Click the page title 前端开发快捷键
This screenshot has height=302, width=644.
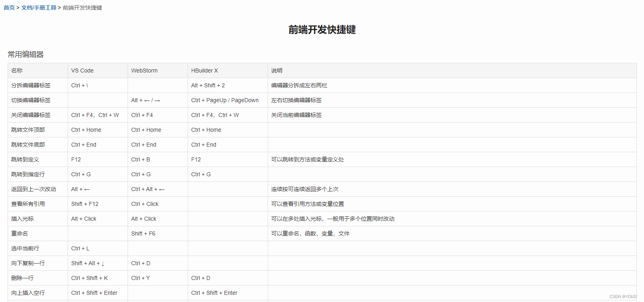pos(322,30)
